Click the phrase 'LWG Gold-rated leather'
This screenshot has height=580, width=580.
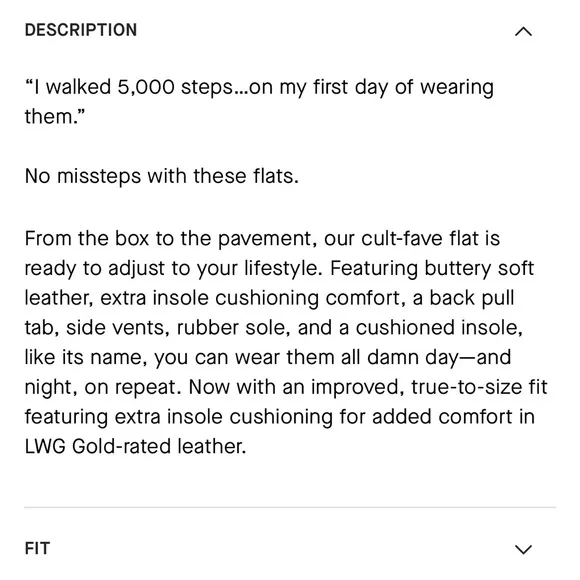click(134, 446)
